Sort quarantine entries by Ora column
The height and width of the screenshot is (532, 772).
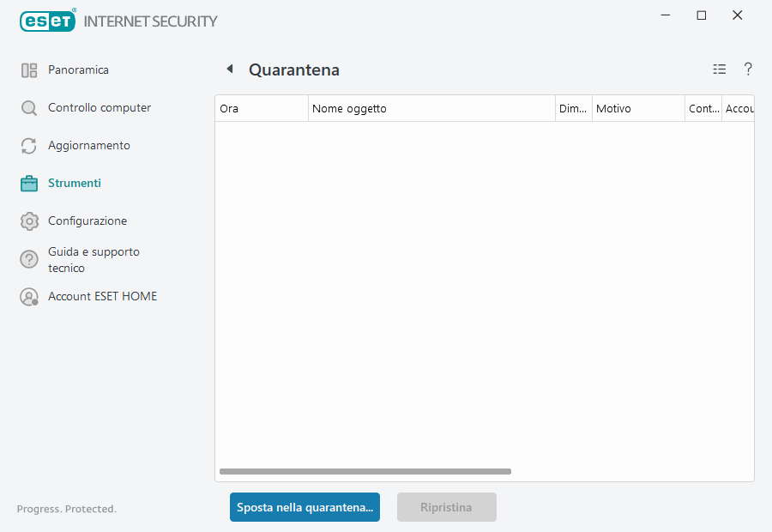(x=257, y=108)
